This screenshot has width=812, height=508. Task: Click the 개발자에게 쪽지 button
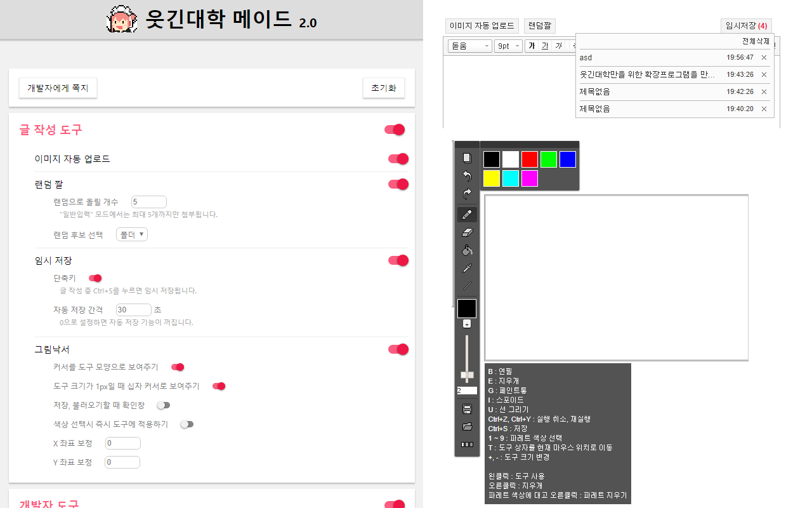[58, 88]
